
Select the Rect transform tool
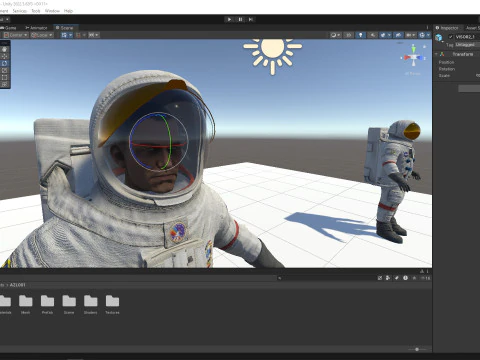[x=4, y=77]
